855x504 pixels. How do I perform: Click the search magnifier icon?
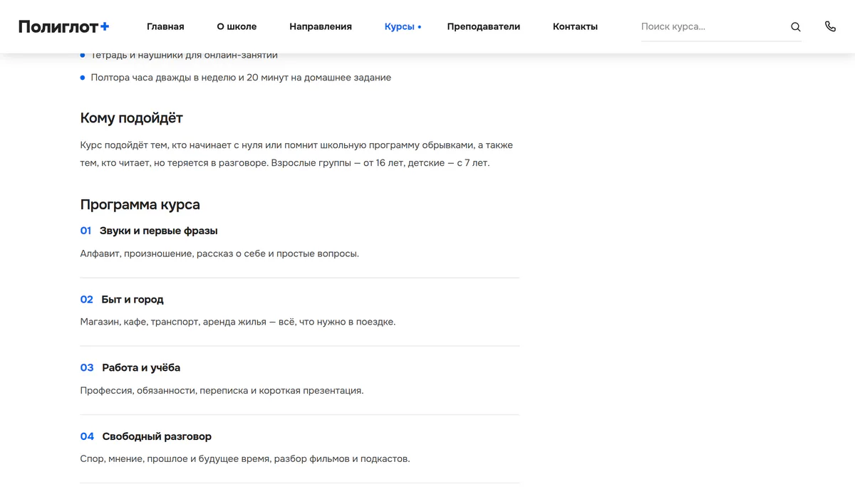[x=796, y=27]
